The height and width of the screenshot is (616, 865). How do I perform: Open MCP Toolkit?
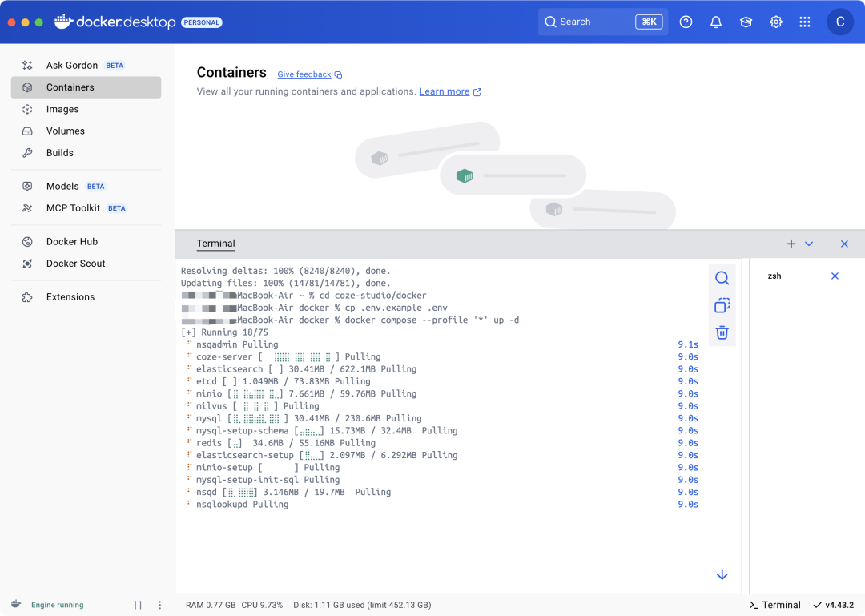pos(86,208)
